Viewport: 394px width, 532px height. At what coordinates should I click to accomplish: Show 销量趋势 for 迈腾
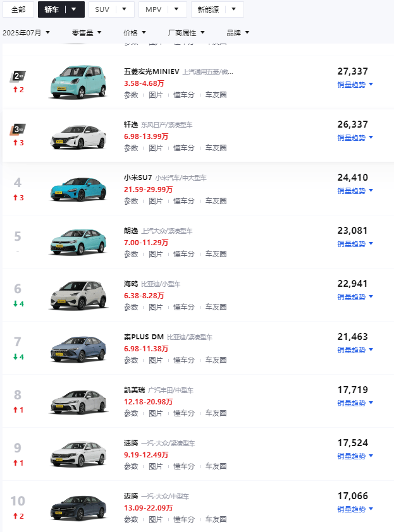pyautogui.click(x=355, y=509)
